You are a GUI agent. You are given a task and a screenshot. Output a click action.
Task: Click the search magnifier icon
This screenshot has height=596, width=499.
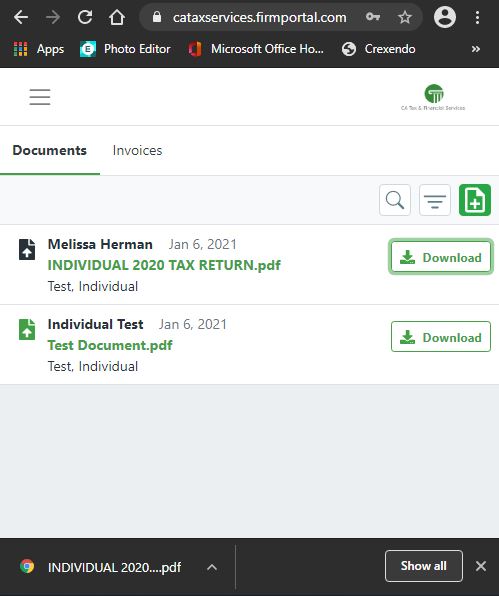(x=395, y=200)
